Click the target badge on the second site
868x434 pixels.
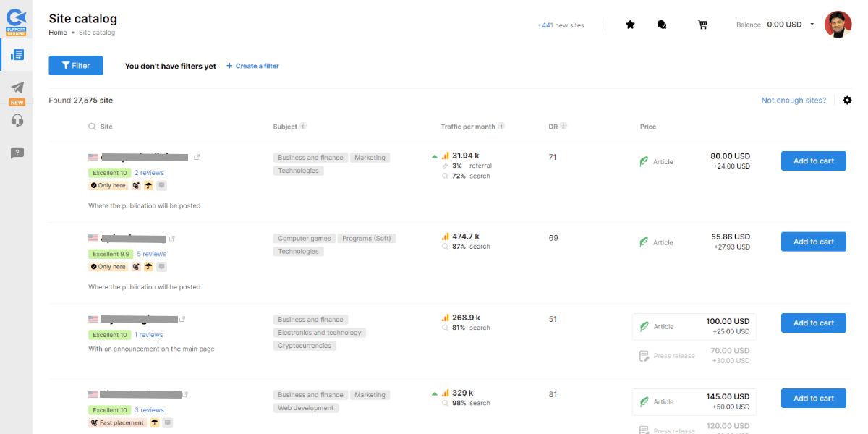coord(137,266)
